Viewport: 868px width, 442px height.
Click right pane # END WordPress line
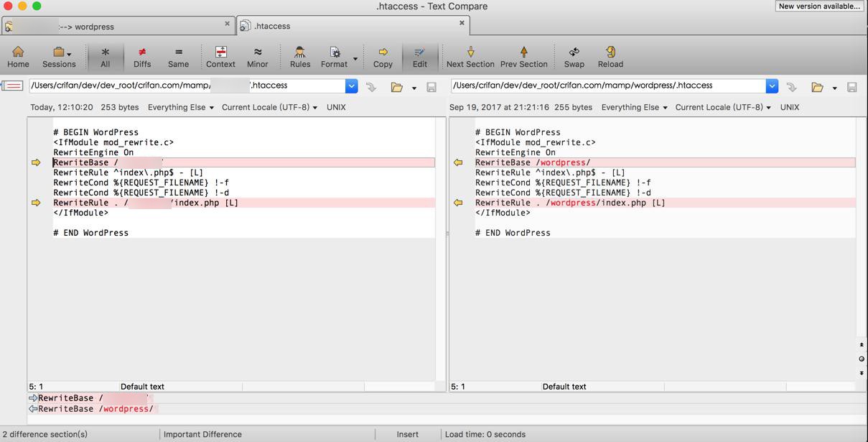tap(513, 233)
